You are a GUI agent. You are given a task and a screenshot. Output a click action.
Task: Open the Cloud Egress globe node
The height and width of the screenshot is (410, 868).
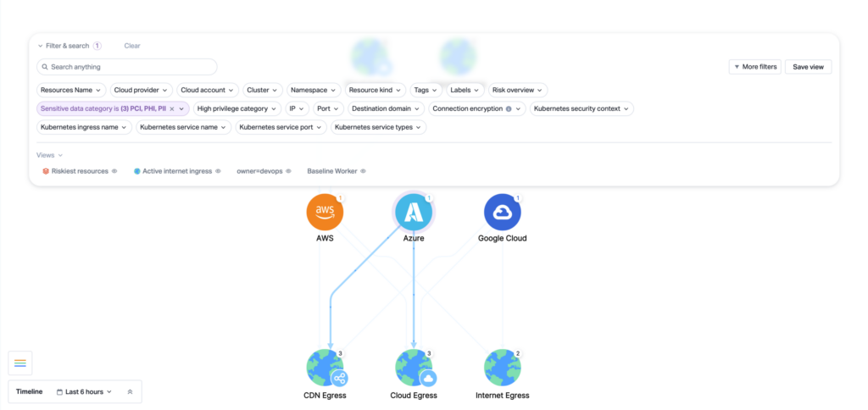click(414, 368)
